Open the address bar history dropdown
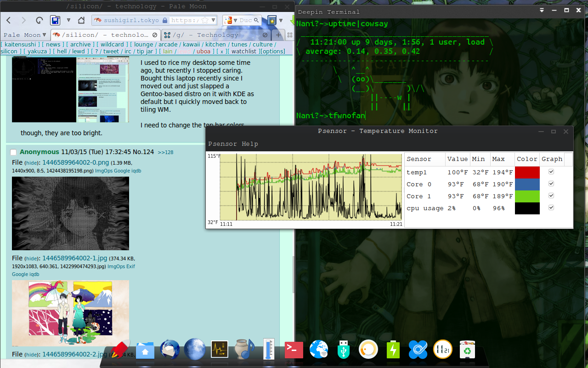The width and height of the screenshot is (588, 368). coord(213,20)
